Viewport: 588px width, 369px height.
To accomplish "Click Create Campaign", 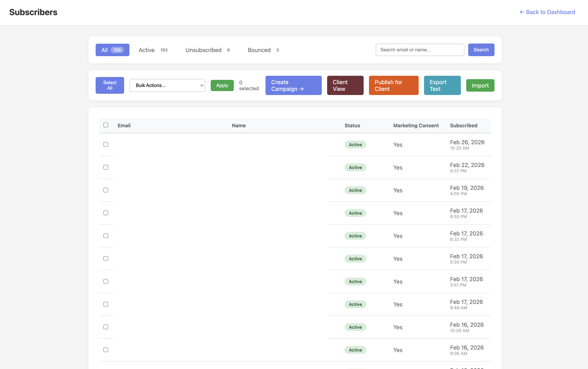I will [293, 85].
